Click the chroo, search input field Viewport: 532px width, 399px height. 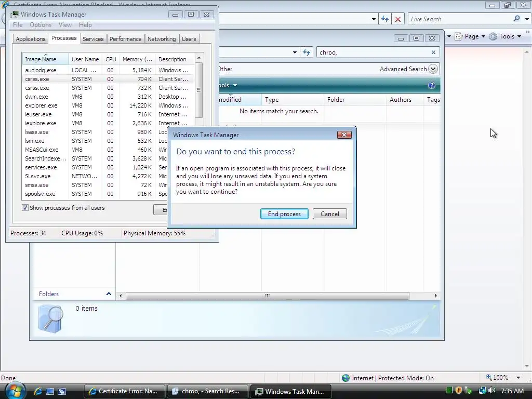(373, 52)
